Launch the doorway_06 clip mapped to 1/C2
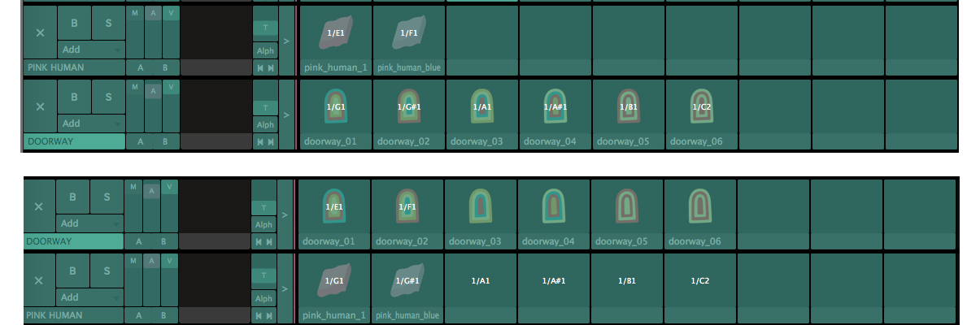The height and width of the screenshot is (325, 980). pyautogui.click(x=701, y=106)
